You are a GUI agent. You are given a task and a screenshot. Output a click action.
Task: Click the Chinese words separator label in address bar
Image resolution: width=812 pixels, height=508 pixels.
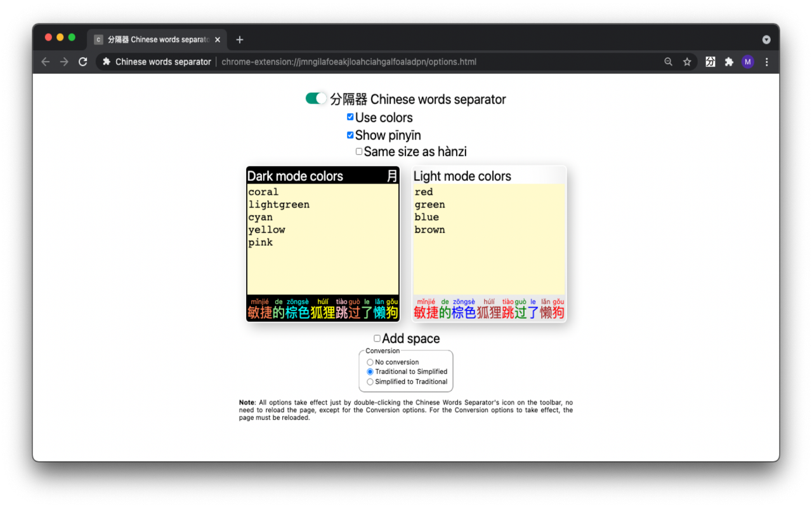(x=162, y=62)
